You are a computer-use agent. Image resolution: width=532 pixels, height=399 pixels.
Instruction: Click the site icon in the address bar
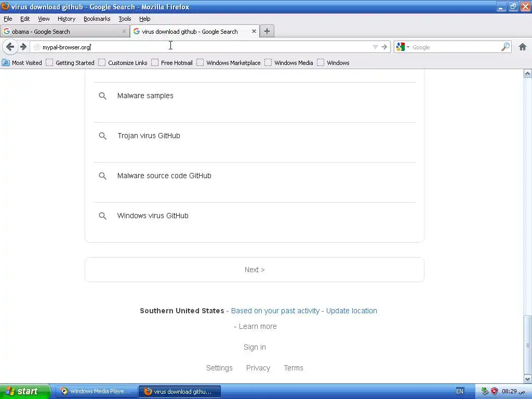37,47
